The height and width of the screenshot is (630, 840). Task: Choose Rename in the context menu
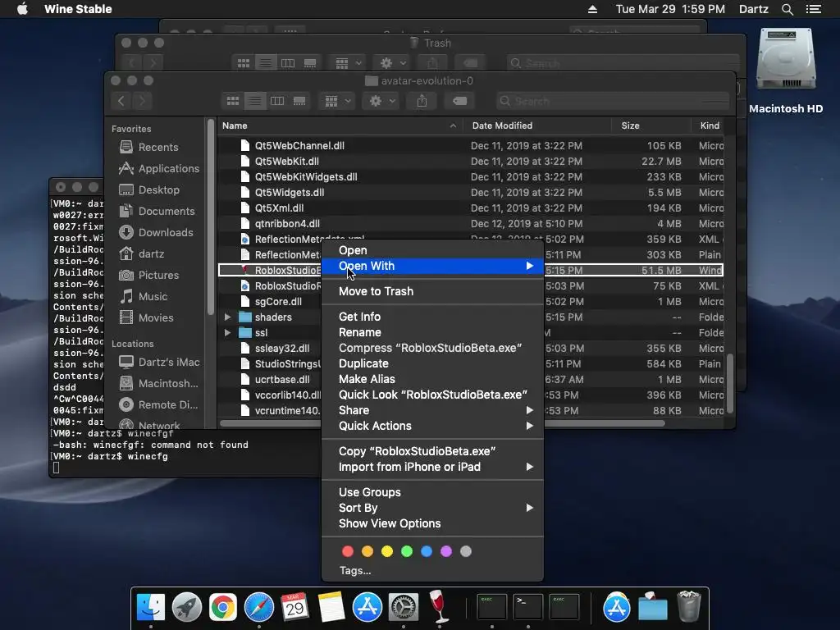coord(432,332)
